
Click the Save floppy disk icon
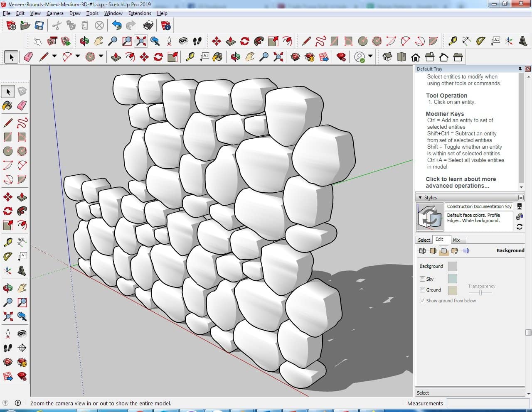(x=39, y=26)
